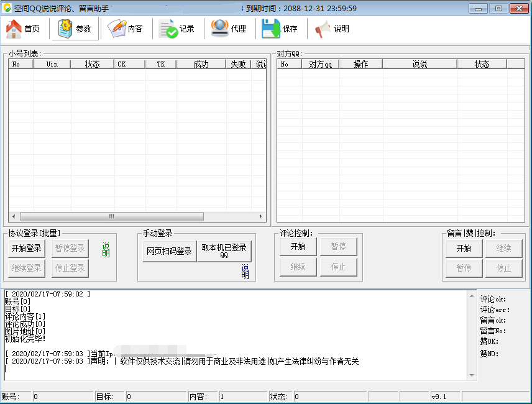Screen dimensions: 532x404
Task: Click 目标 count field in status bar
Action: click(x=156, y=397)
